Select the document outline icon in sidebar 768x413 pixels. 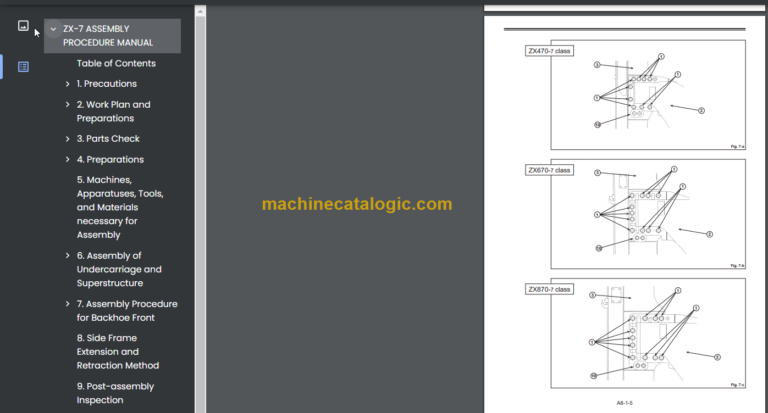pos(23,67)
